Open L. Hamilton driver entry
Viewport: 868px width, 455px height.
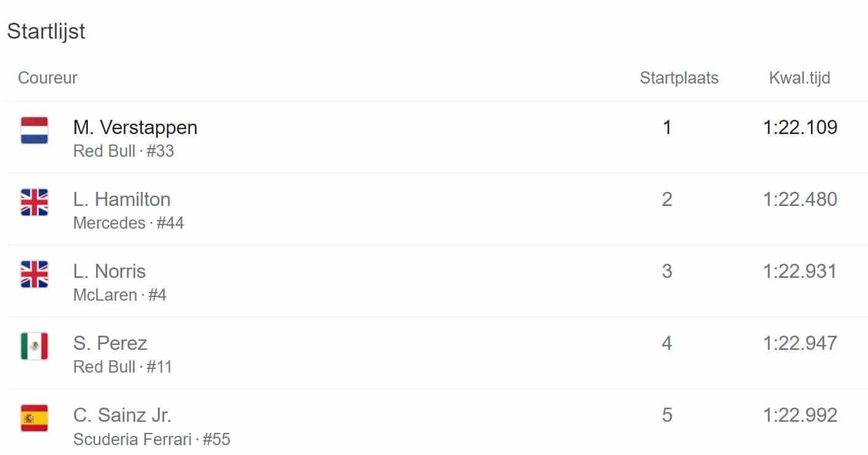point(122,199)
